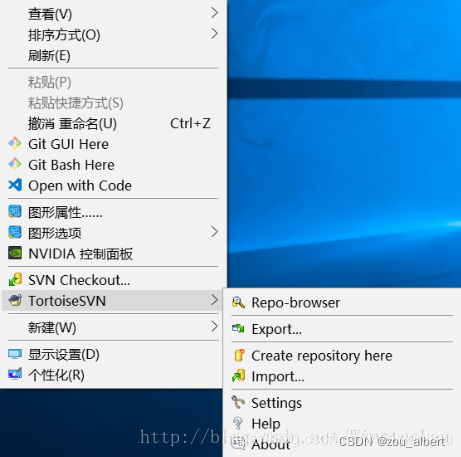Viewport: 461px width, 457px height.
Task: Click the Import icon
Action: (x=238, y=376)
